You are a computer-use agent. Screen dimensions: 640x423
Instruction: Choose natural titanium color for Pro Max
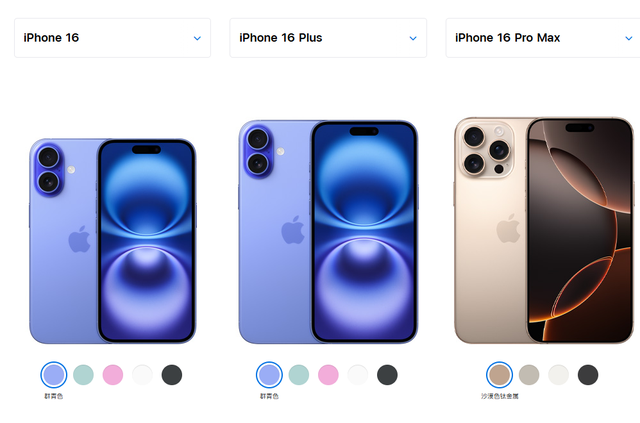point(529,375)
